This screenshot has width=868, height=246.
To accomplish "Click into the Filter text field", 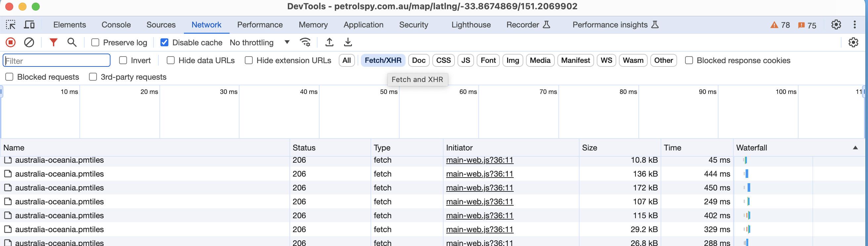I will (x=57, y=61).
